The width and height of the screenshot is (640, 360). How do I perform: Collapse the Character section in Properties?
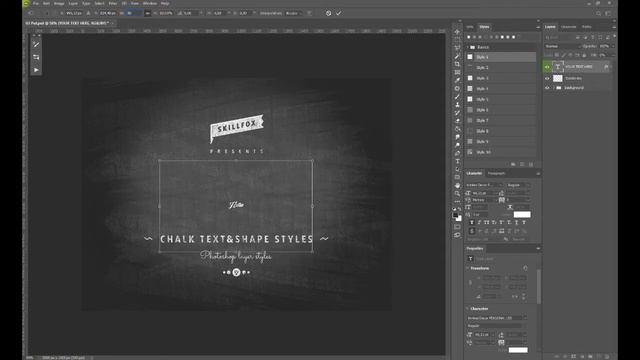[x=468, y=309]
